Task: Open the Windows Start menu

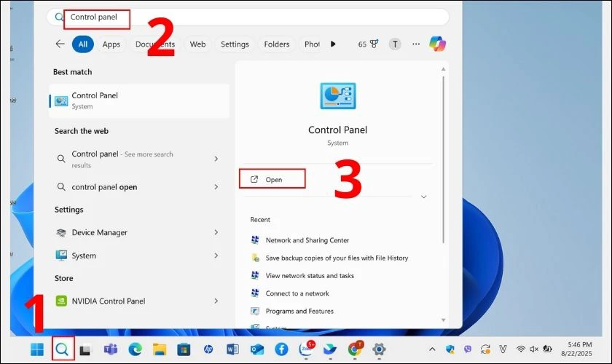Action: tap(37, 349)
